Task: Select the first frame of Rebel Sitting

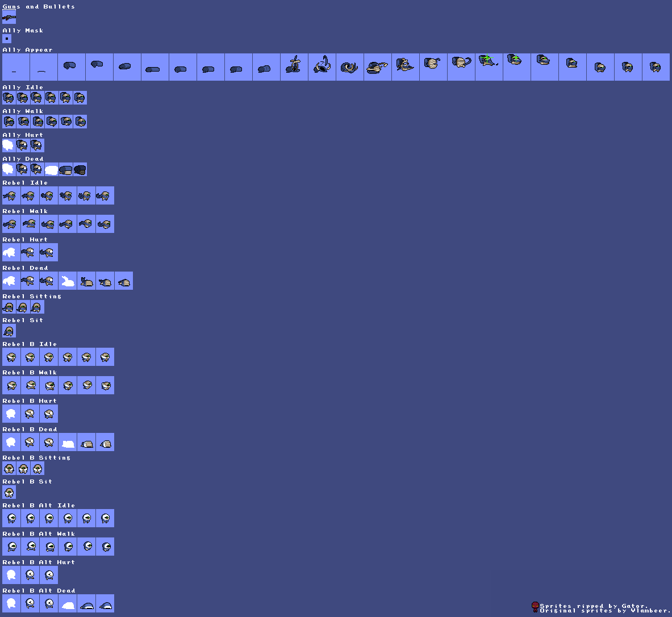Action: point(9,307)
